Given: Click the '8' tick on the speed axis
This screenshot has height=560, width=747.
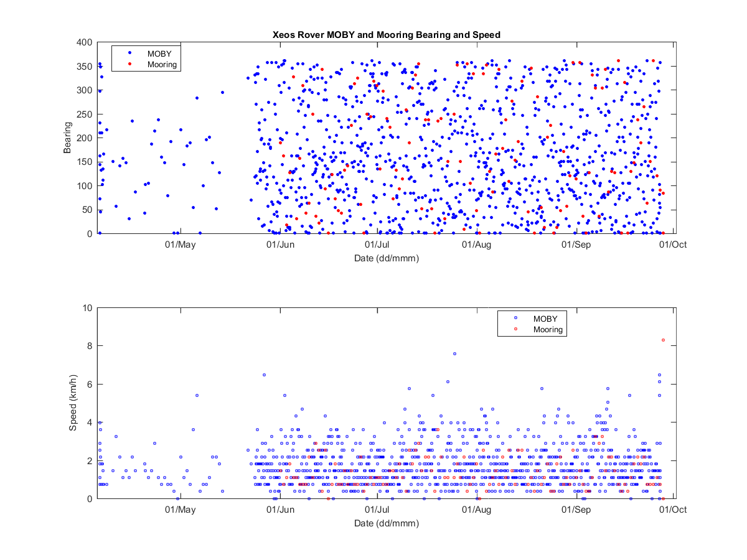Looking at the screenshot, I should (x=91, y=346).
